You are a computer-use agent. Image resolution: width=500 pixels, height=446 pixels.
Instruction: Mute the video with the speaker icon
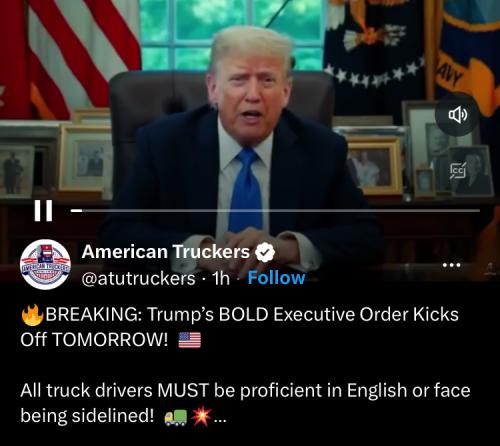coord(458,115)
